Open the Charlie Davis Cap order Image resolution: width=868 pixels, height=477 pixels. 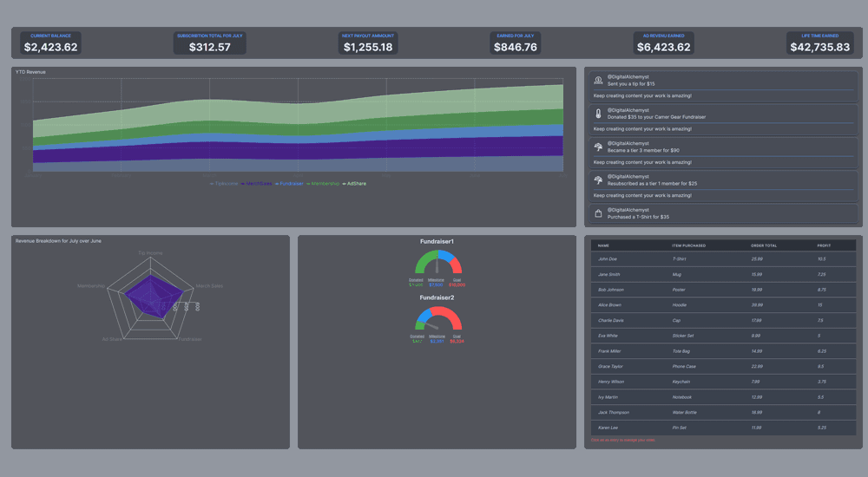723,320
